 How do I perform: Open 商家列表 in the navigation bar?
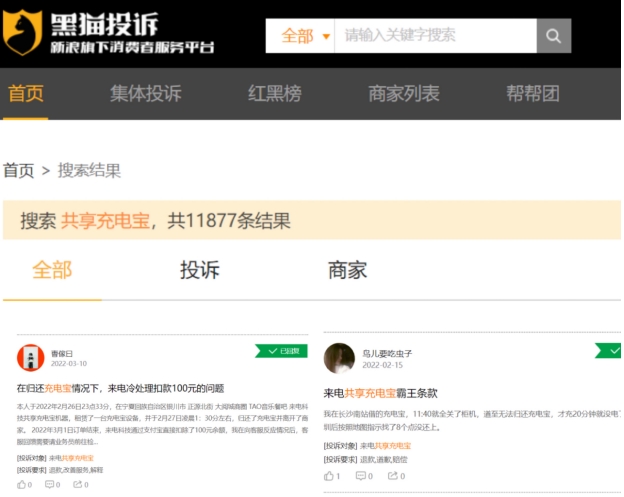403,94
